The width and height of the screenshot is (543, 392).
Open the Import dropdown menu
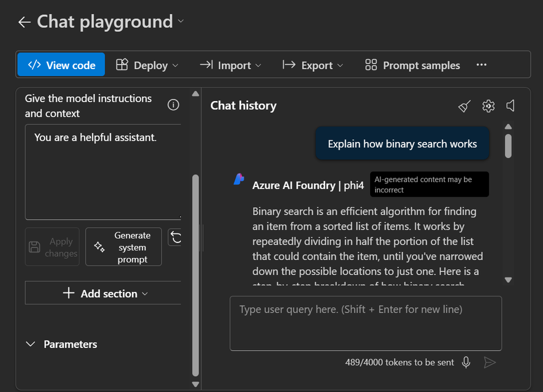point(230,65)
